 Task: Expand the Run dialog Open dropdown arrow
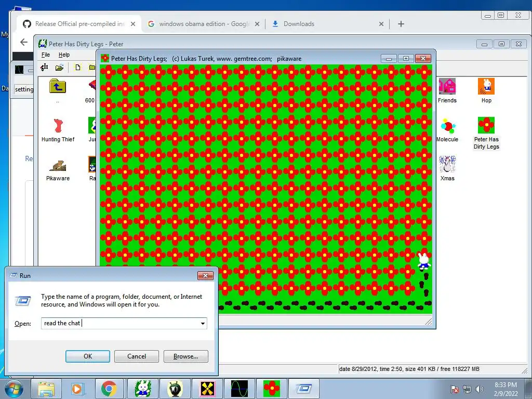203,323
